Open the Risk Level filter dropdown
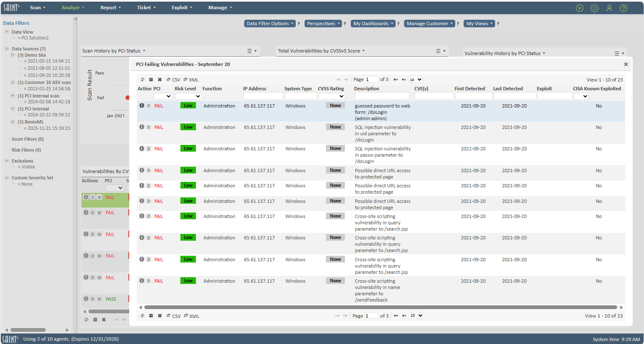The width and height of the screenshot is (644, 344). point(188,96)
